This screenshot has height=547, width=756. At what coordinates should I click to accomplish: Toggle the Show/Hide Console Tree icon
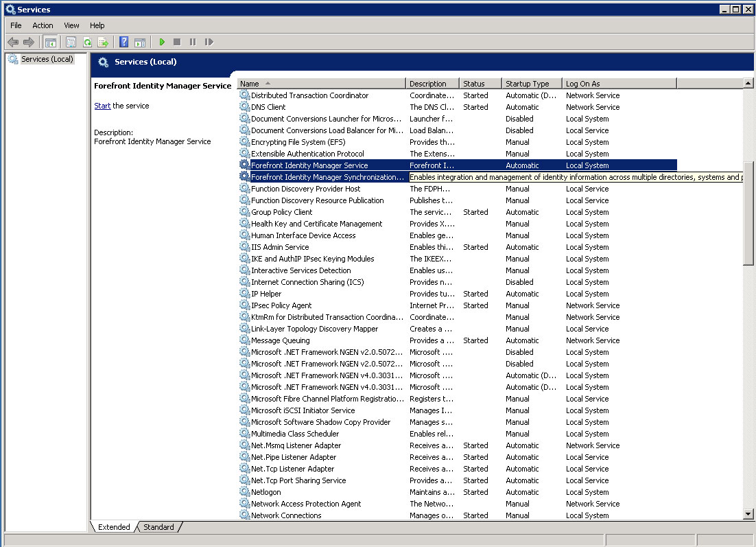point(50,43)
